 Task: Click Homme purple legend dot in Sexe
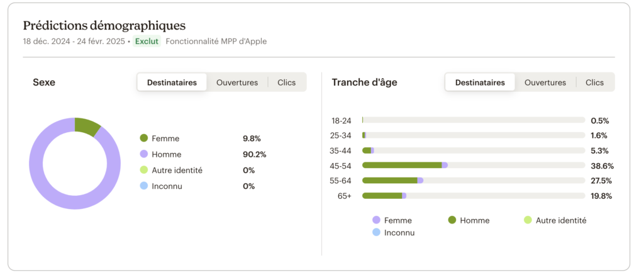click(143, 154)
